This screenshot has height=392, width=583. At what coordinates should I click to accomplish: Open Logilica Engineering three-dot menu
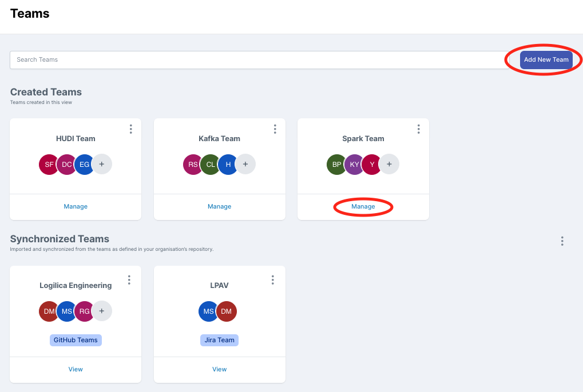pyautogui.click(x=129, y=279)
